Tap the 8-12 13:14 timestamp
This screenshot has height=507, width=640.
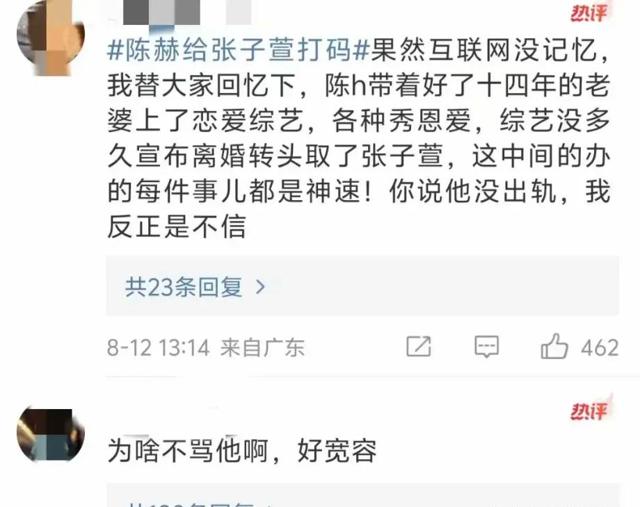point(158,348)
